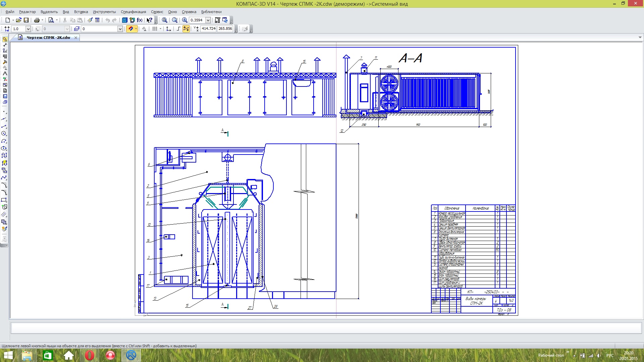Expand the layer 0 dropdown list
This screenshot has height=362, width=644.
120,29
